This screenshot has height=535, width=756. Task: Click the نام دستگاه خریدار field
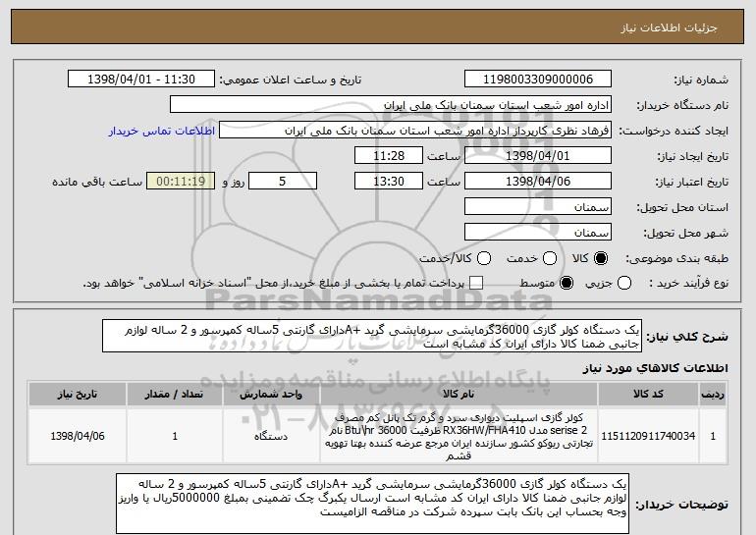coord(391,105)
